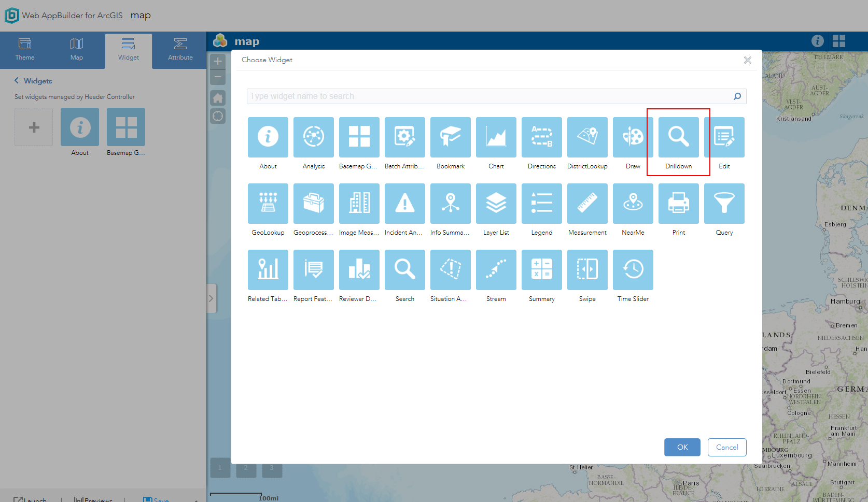Pick the Measurement ruler widget
The width and height of the screenshot is (868, 502).
click(x=587, y=204)
